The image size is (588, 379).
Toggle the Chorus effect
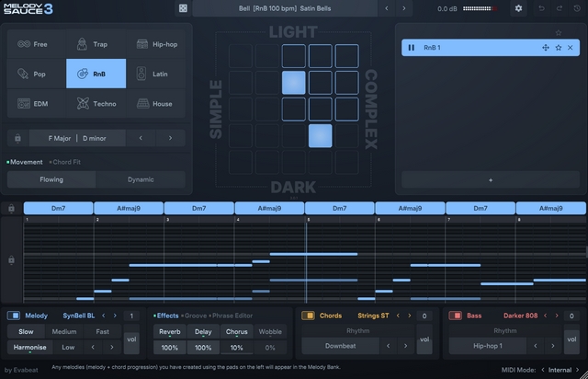236,332
